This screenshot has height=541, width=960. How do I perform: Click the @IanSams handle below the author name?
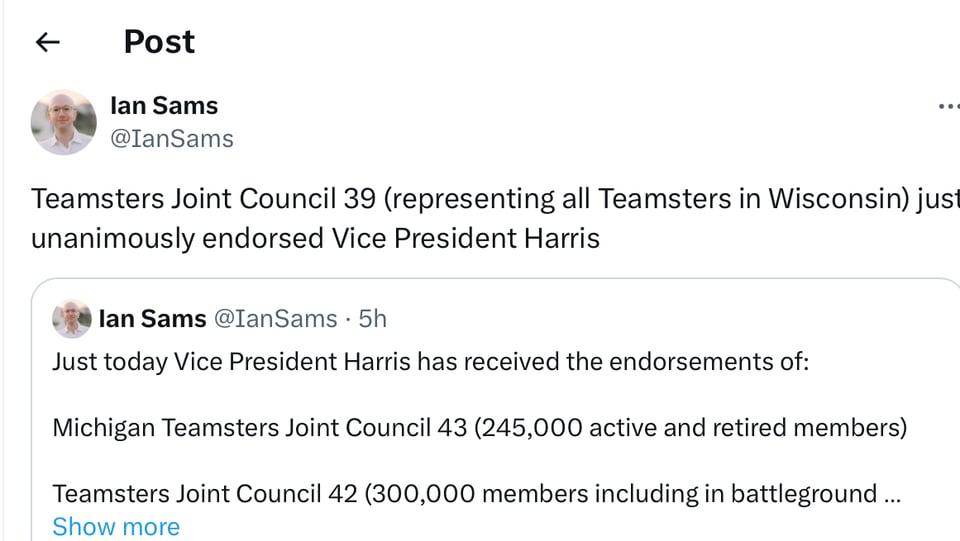point(171,139)
